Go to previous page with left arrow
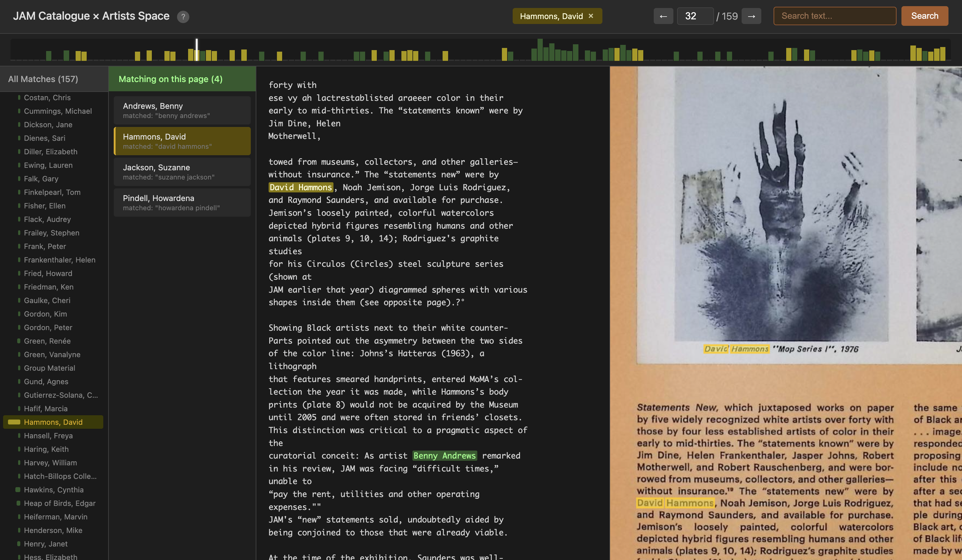Screen dimensions: 962x560 pyautogui.click(x=663, y=16)
